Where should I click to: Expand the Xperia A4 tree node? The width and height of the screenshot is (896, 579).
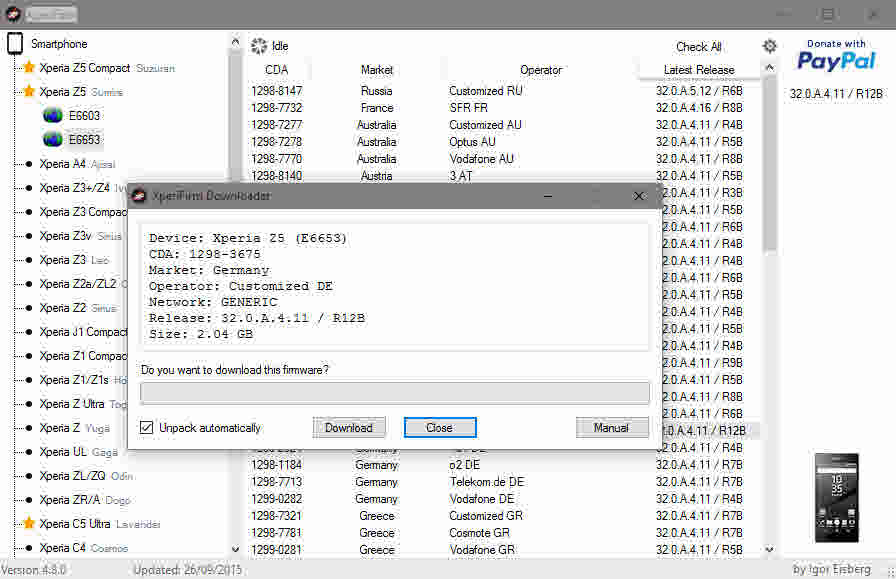click(x=27, y=164)
